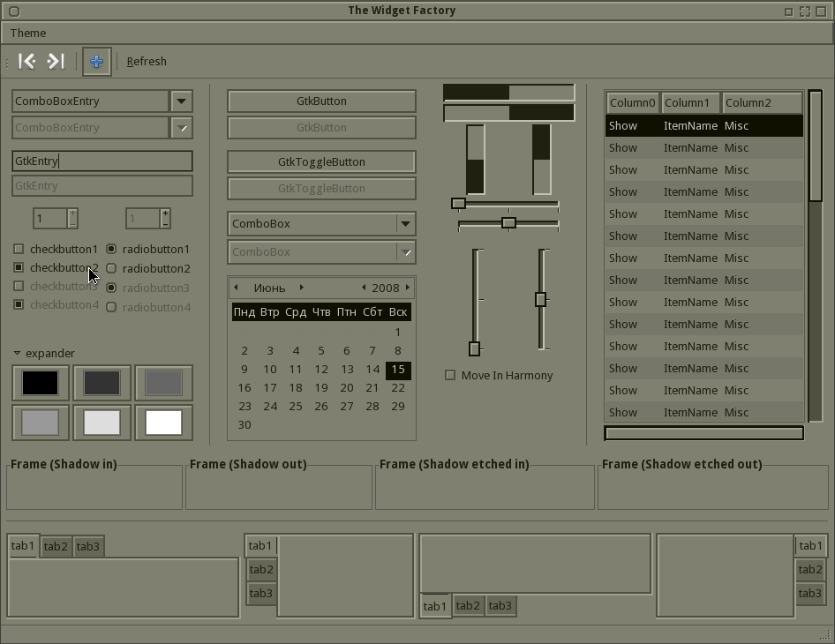Select calendar day 1

coord(398,332)
